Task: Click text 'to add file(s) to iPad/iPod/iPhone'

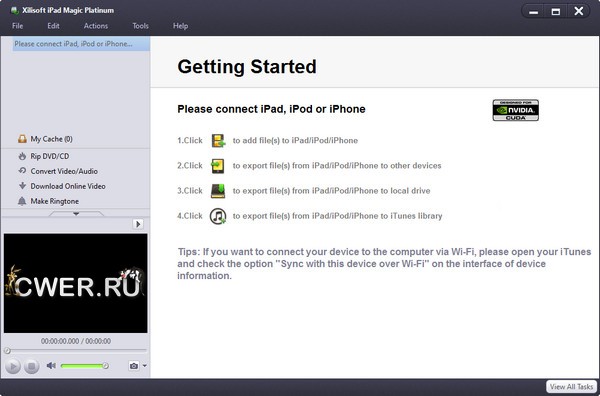Action: pyautogui.click(x=295, y=140)
